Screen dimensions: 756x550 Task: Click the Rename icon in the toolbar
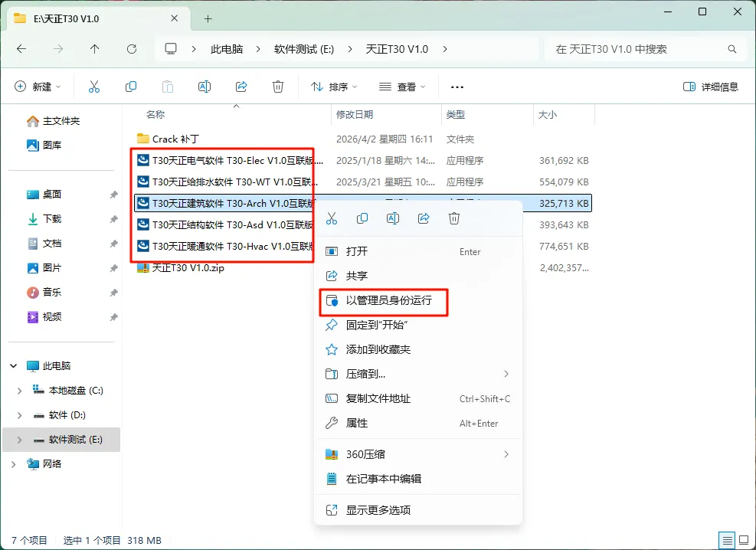point(205,87)
